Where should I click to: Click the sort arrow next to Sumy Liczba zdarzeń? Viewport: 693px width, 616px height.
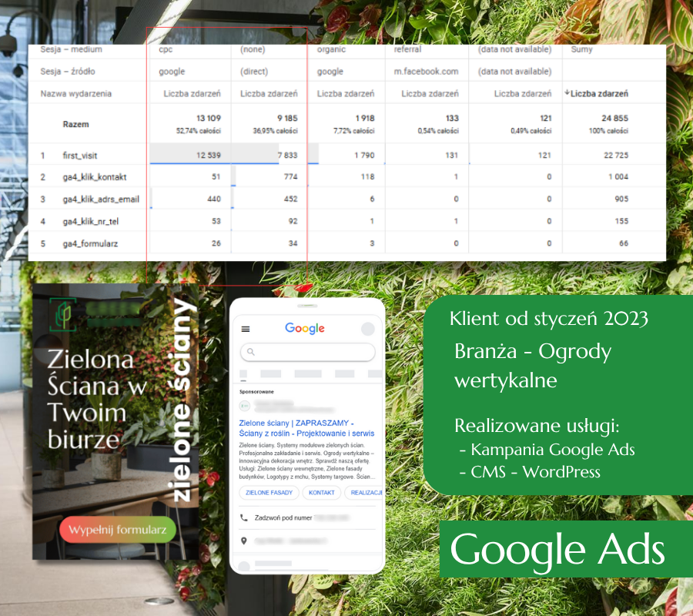[x=567, y=93]
